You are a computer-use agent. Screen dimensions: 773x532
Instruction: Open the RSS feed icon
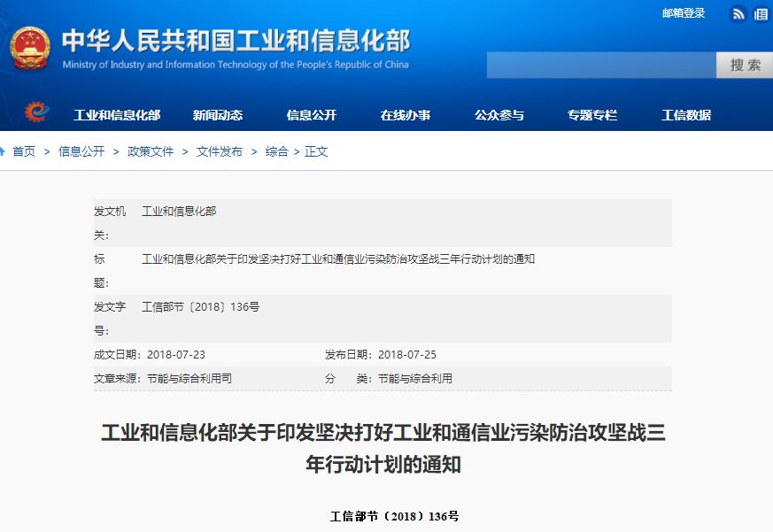738,14
